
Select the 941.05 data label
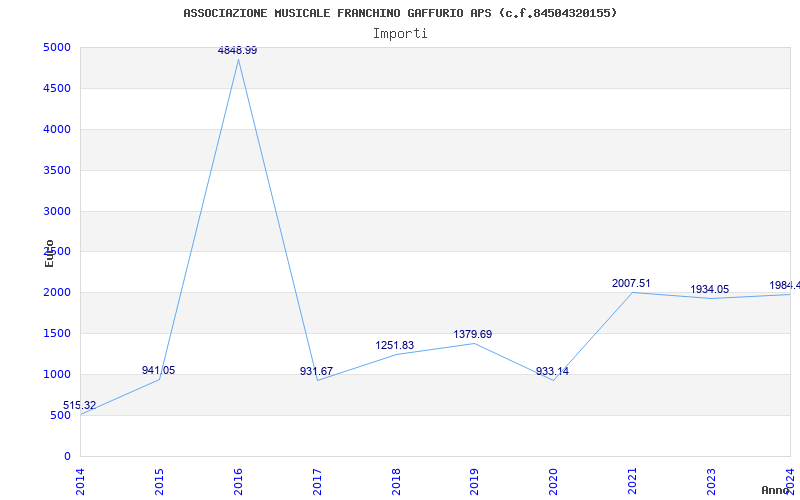point(158,370)
